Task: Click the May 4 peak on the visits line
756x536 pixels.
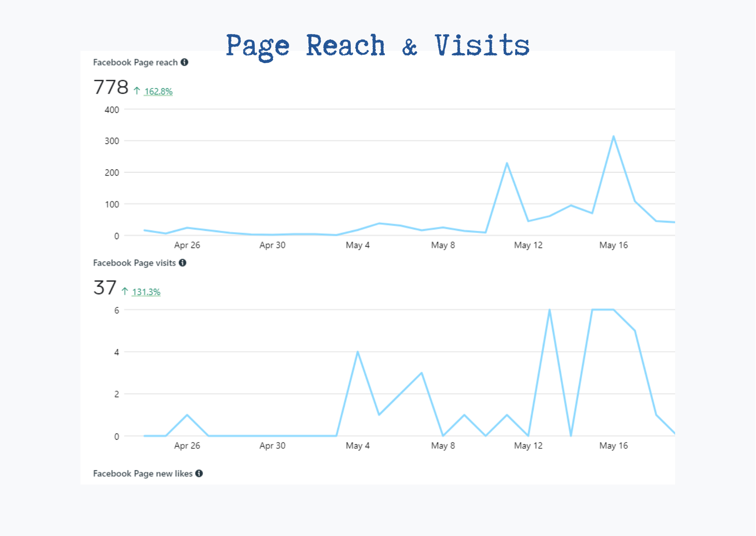Action: coord(358,352)
